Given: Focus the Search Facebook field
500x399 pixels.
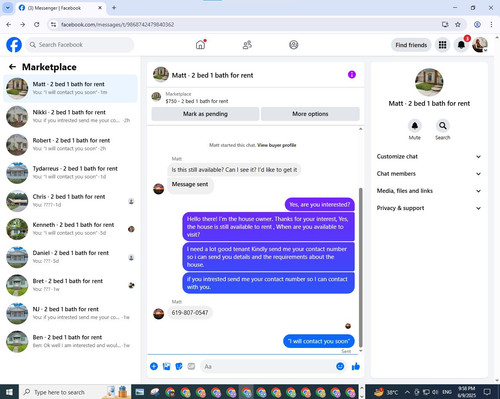Looking at the screenshot, I should point(80,45).
